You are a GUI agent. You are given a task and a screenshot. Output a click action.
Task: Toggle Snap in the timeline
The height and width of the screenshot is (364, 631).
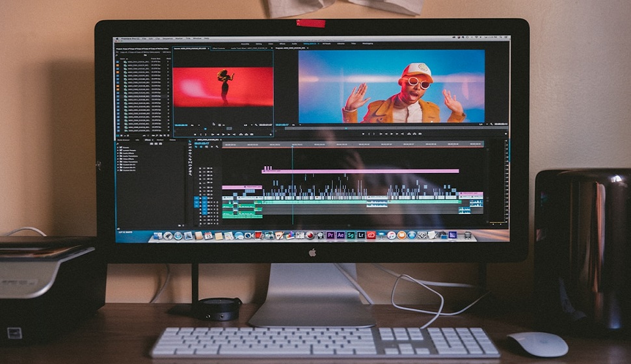point(201,147)
